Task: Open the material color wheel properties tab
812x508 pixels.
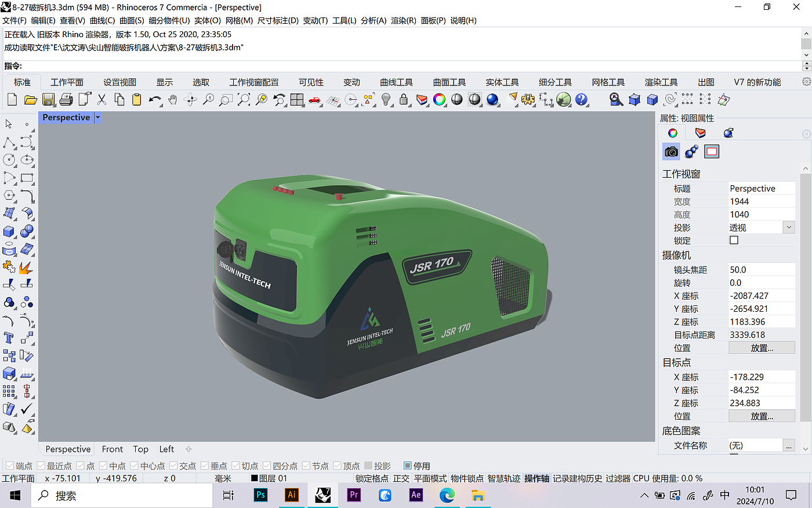Action: click(672, 133)
